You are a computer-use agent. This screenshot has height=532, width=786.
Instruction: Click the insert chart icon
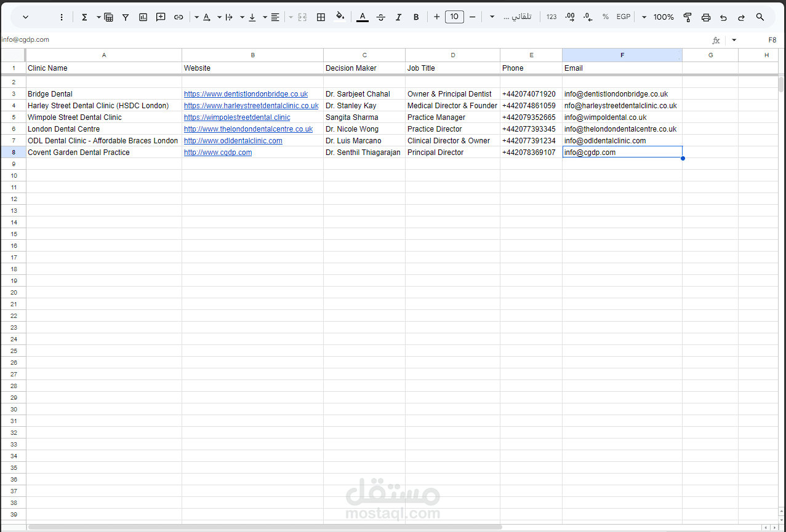pos(143,17)
